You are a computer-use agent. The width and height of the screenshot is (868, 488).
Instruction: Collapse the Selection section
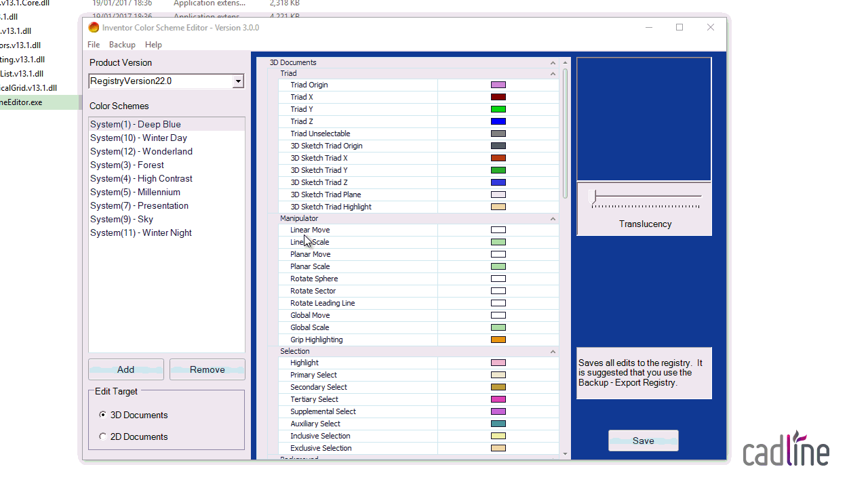553,351
